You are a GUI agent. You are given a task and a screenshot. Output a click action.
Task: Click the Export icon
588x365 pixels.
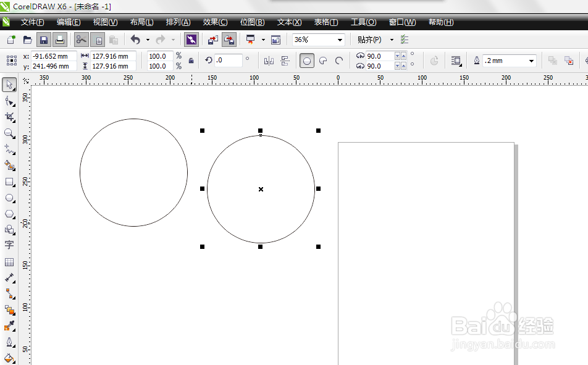[x=229, y=40]
